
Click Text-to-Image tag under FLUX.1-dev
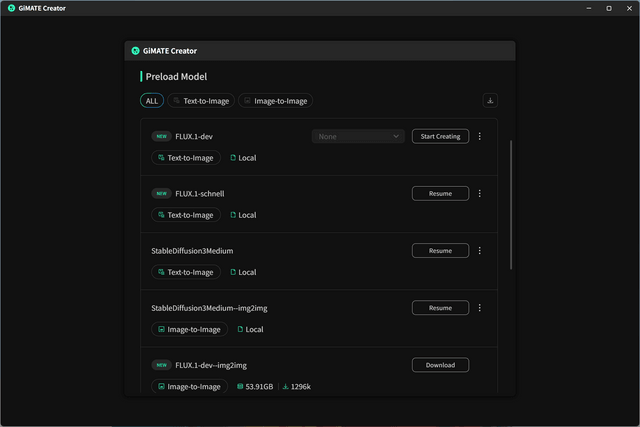186,158
